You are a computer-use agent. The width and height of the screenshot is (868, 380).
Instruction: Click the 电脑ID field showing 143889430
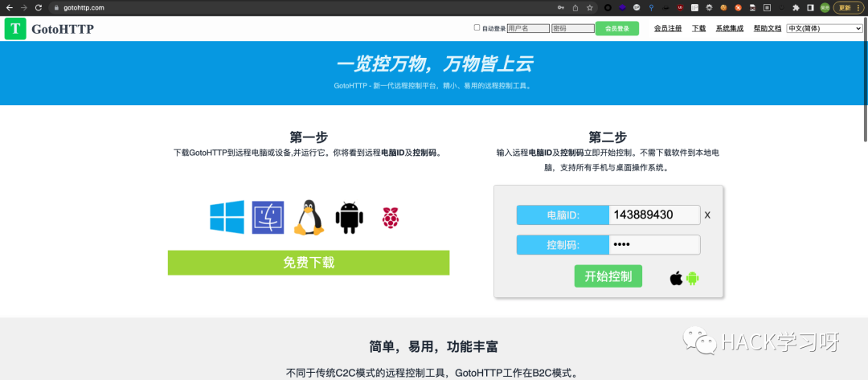coord(654,215)
